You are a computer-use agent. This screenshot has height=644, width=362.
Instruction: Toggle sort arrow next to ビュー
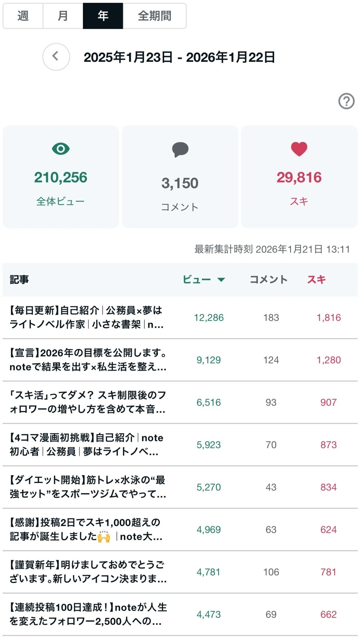pyautogui.click(x=221, y=280)
